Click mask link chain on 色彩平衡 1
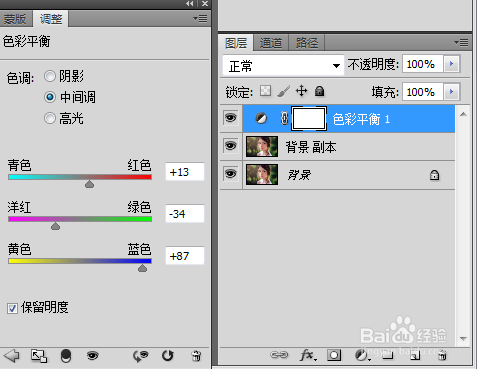The height and width of the screenshot is (369, 477). point(284,118)
